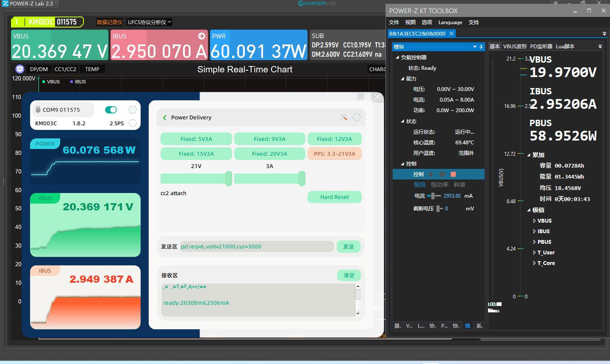Click the four-petal icon above the dialog
The height and width of the screenshot is (364, 610).
[x=360, y=97]
